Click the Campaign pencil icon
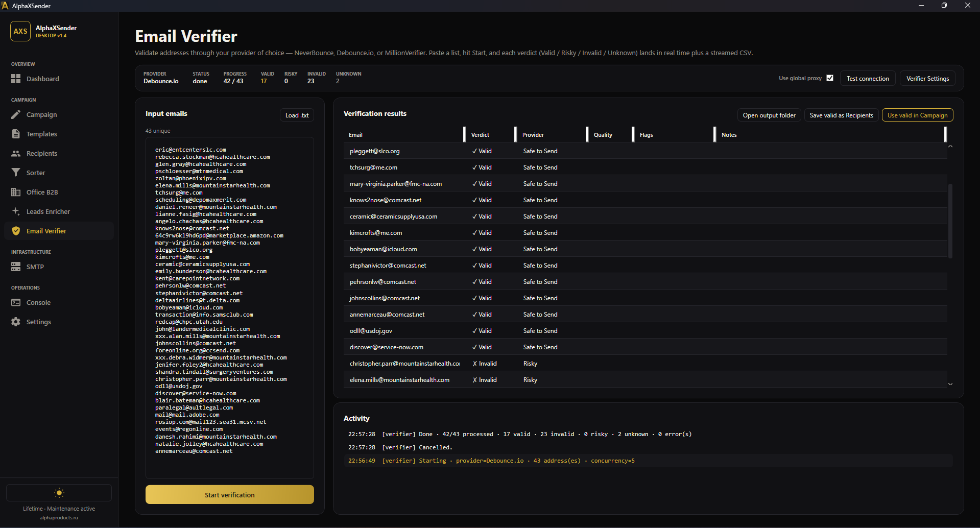The image size is (980, 528). point(16,114)
